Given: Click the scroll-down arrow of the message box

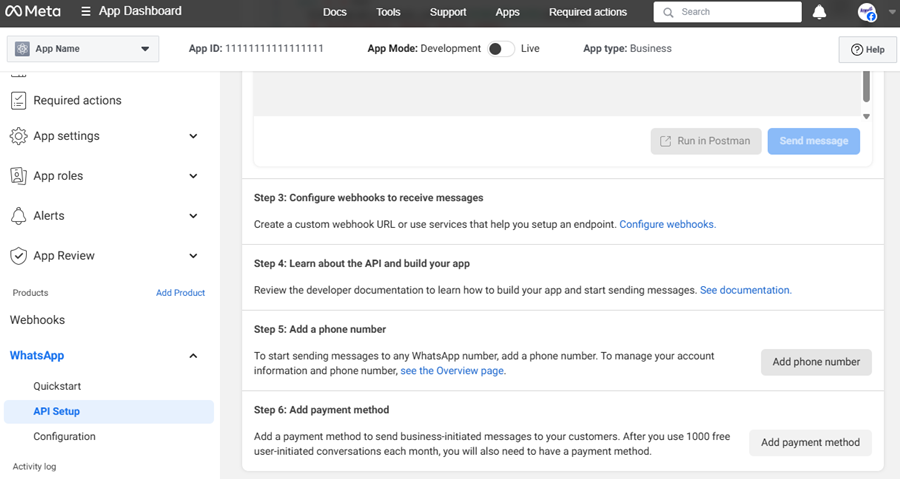Looking at the screenshot, I should [866, 116].
